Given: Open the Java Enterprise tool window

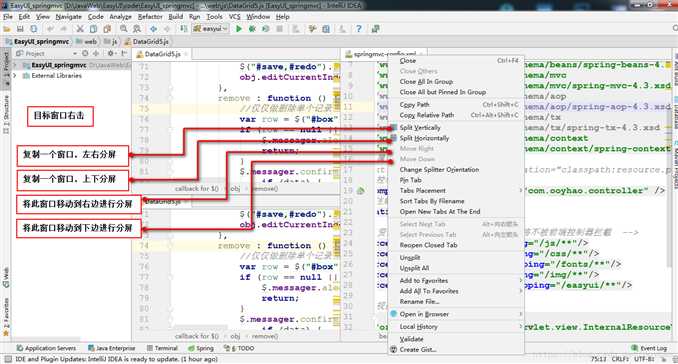Looking at the screenshot, I should 112,348.
